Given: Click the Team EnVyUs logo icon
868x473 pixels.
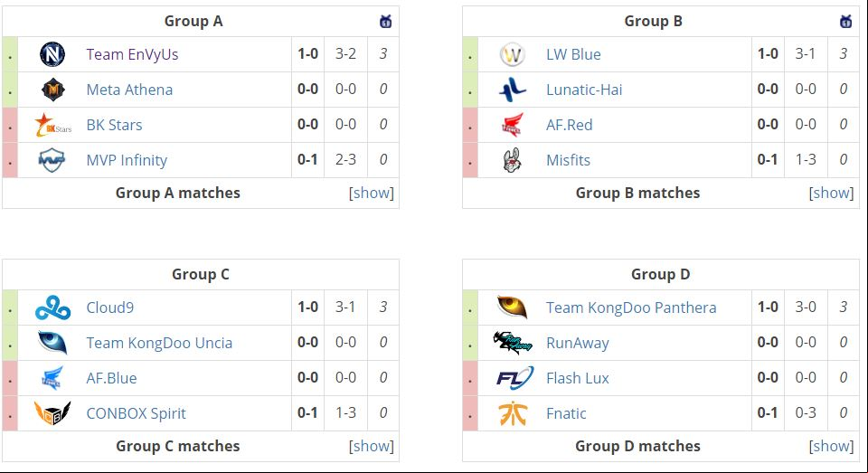Looking at the screenshot, I should 52,54.
